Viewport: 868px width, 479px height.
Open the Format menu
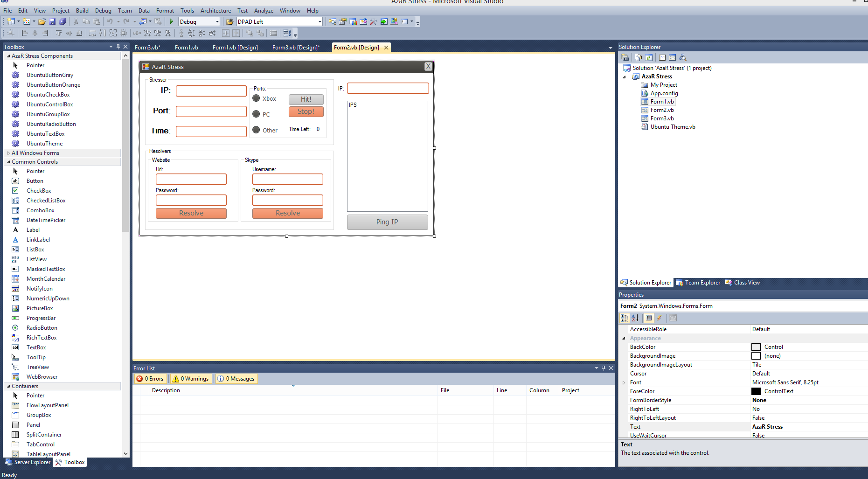coord(165,10)
